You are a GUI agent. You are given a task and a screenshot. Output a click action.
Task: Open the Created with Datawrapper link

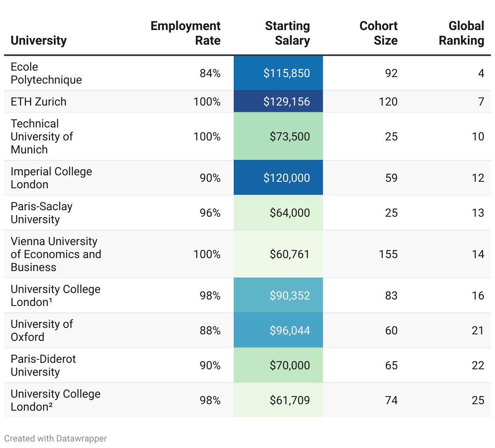[x=56, y=439]
